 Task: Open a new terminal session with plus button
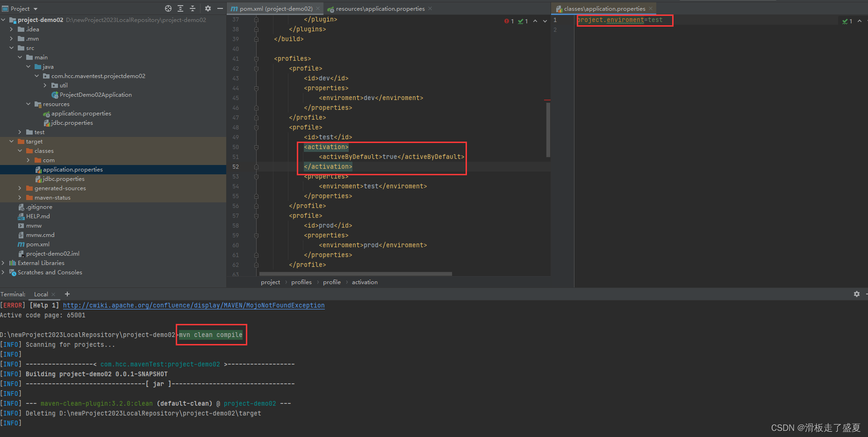(67, 294)
